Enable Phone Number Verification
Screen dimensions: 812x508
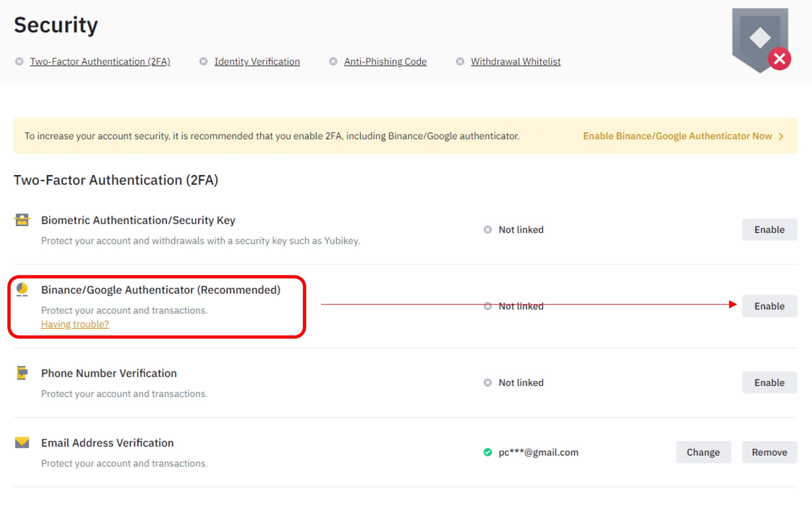click(769, 383)
